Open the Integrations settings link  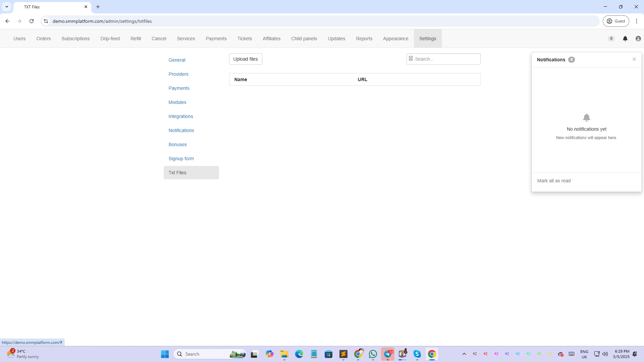pos(180,116)
